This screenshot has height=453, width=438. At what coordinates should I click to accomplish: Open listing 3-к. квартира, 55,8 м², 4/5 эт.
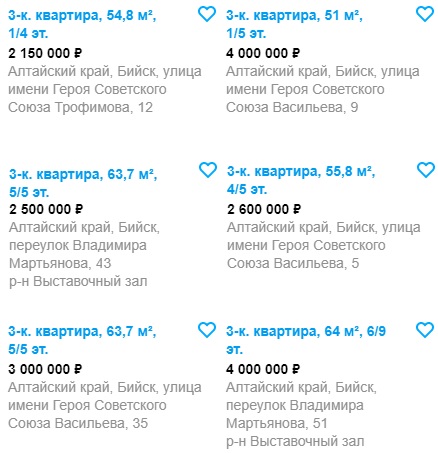301,180
